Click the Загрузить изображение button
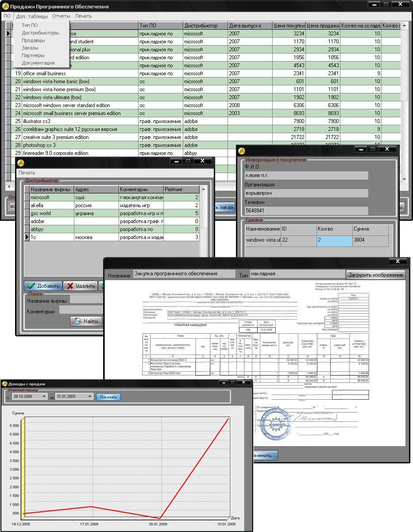This screenshot has width=413, height=532. point(375,275)
